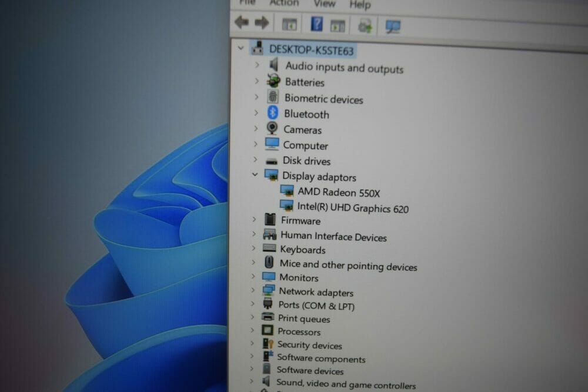
Task: Click the Human Interface Devices icon
Action: tap(270, 234)
